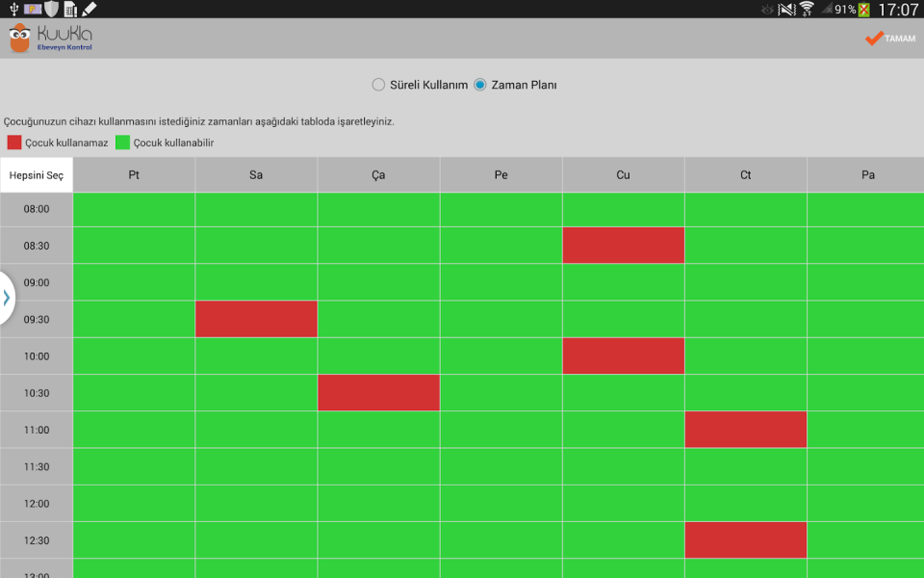The width and height of the screenshot is (924, 578).
Task: Toggle the green Pa 11:00 cell
Action: (865, 430)
